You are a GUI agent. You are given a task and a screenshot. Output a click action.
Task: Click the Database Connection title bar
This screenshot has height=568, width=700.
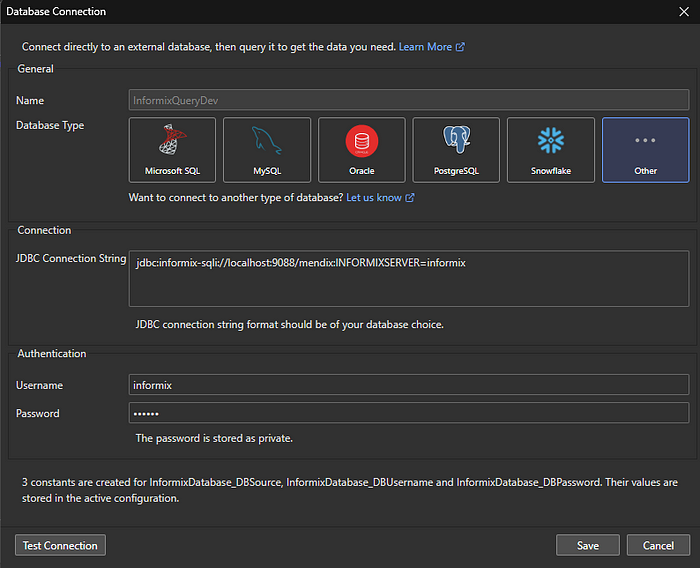point(300,12)
